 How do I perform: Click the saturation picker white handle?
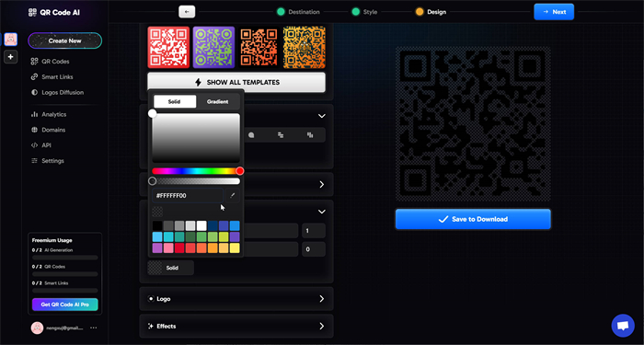pos(153,113)
